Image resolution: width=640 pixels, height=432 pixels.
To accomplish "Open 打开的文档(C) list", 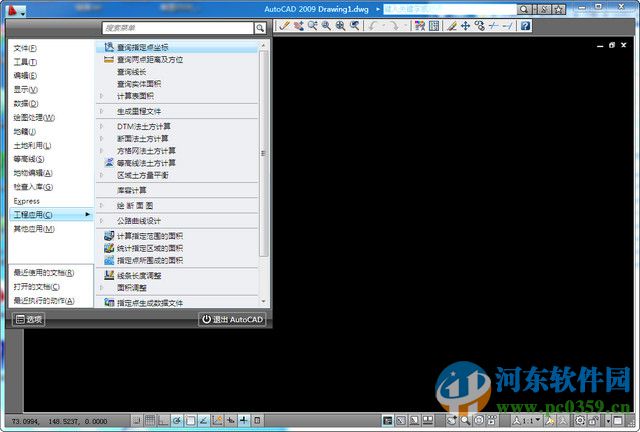I will 37,287.
